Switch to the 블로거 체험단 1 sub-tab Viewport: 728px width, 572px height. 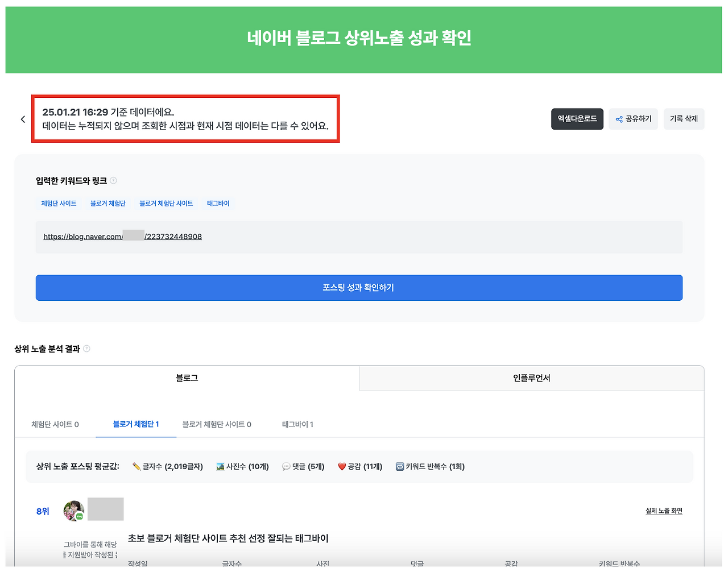(x=135, y=424)
